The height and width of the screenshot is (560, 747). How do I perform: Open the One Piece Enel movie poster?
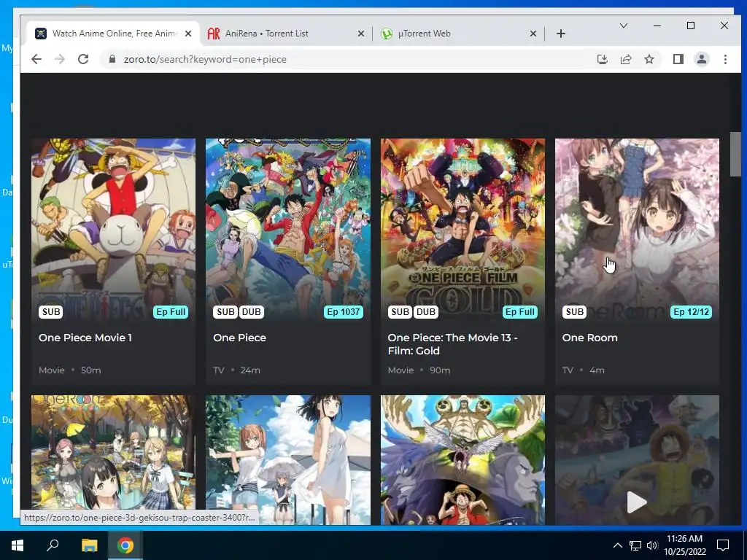(x=462, y=459)
